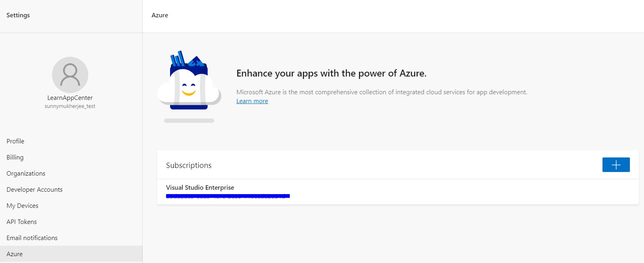
Task: Open the Learn more link
Action: 252,101
